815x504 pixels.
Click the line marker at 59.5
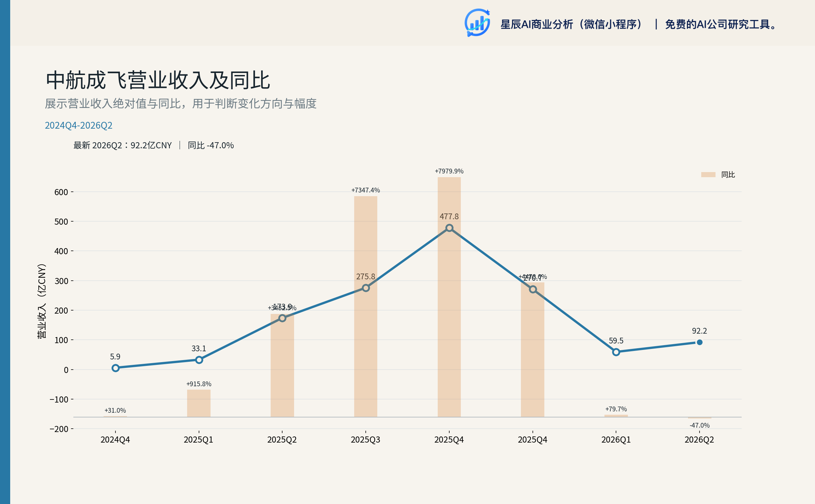click(616, 352)
